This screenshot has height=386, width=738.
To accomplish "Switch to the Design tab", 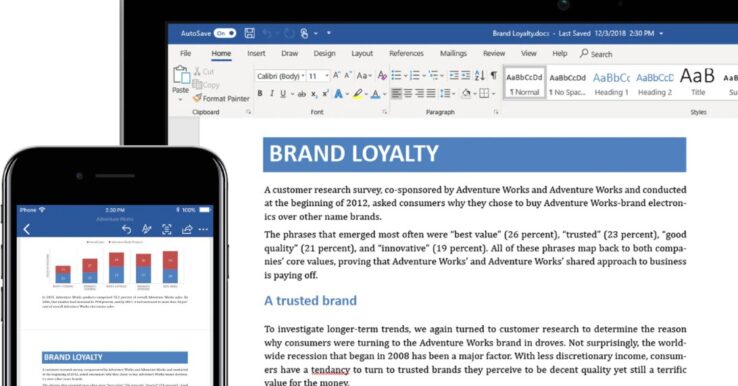I will pyautogui.click(x=324, y=53).
